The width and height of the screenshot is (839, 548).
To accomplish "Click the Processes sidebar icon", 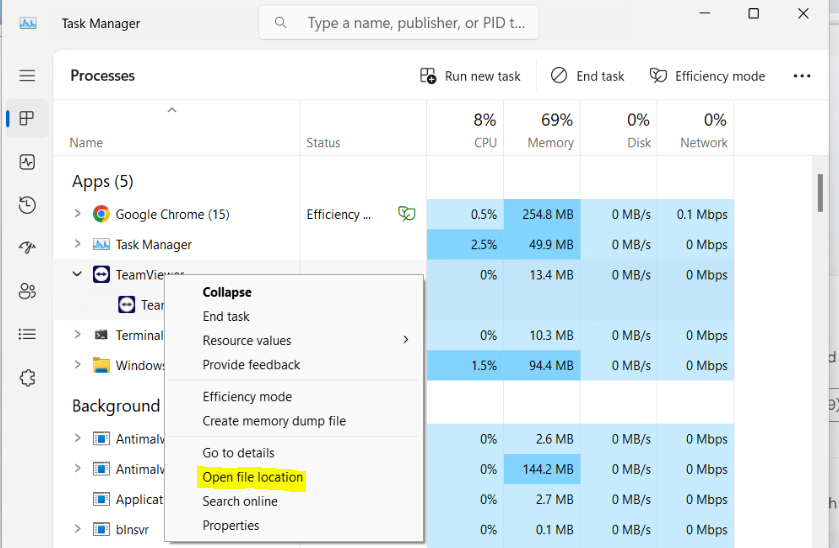I will click(x=27, y=119).
